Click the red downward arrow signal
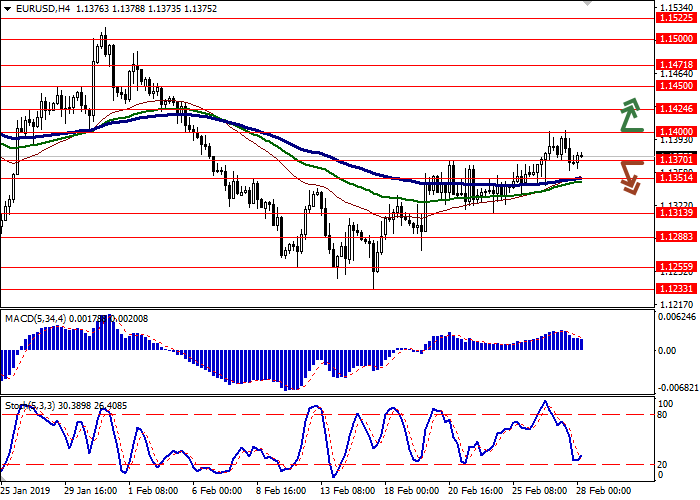The height and width of the screenshot is (500, 700). (x=630, y=177)
